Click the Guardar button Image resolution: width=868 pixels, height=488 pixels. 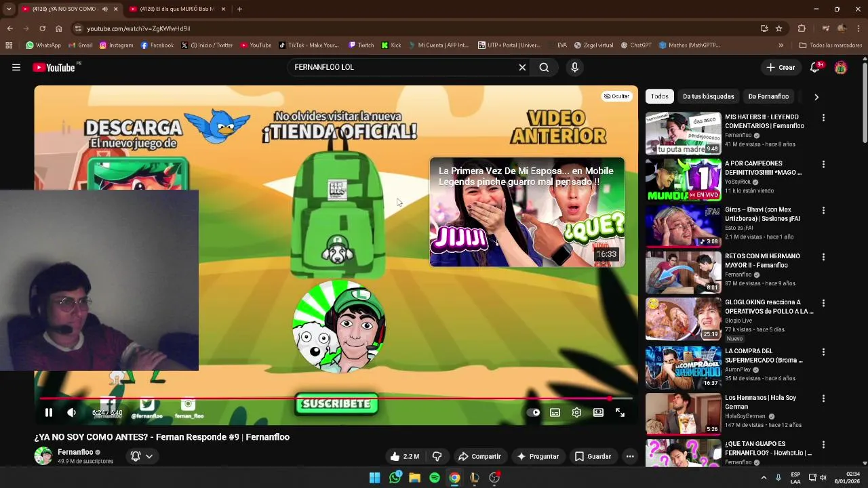tap(593, 456)
